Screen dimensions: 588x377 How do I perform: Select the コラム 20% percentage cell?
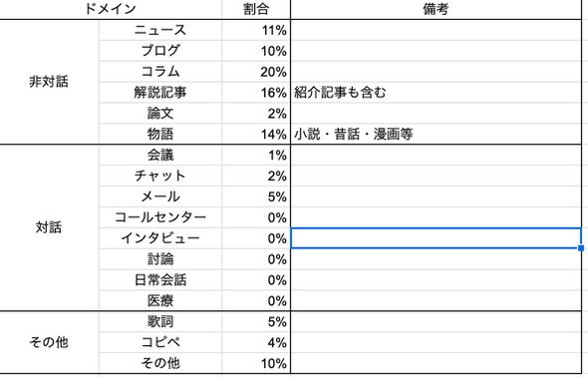coord(256,72)
